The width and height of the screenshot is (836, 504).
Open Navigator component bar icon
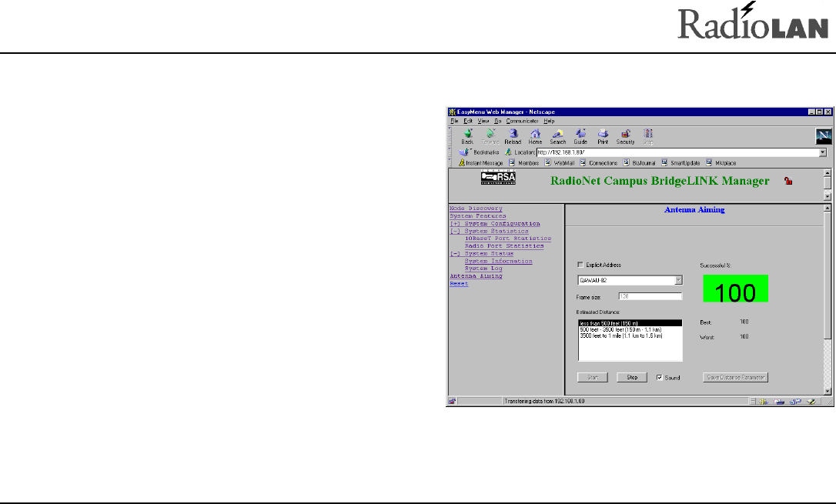763,401
